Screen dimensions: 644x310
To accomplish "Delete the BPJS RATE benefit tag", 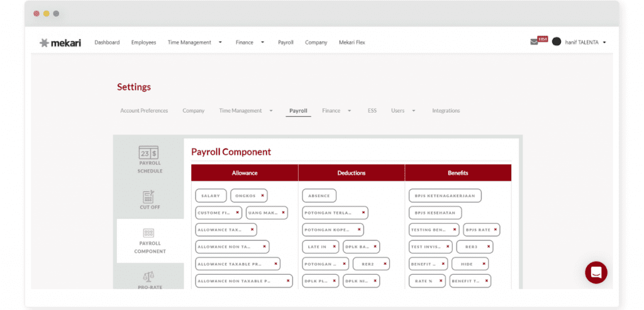I will 496,230.
